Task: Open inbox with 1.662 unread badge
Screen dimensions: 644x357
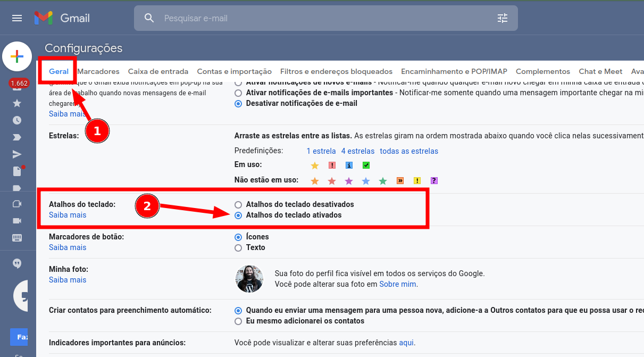Action: click(x=18, y=84)
